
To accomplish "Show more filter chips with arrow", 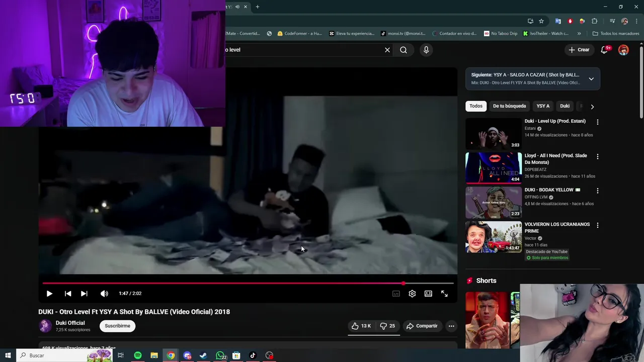I will [592, 107].
